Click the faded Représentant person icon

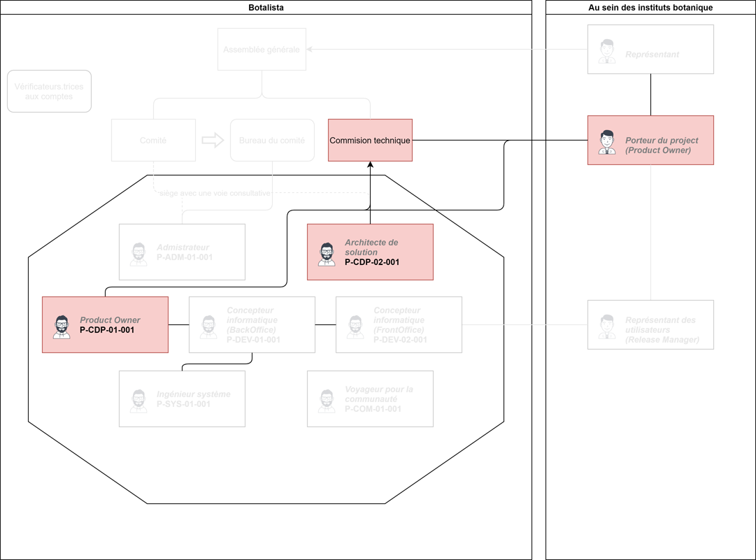pyautogui.click(x=607, y=51)
